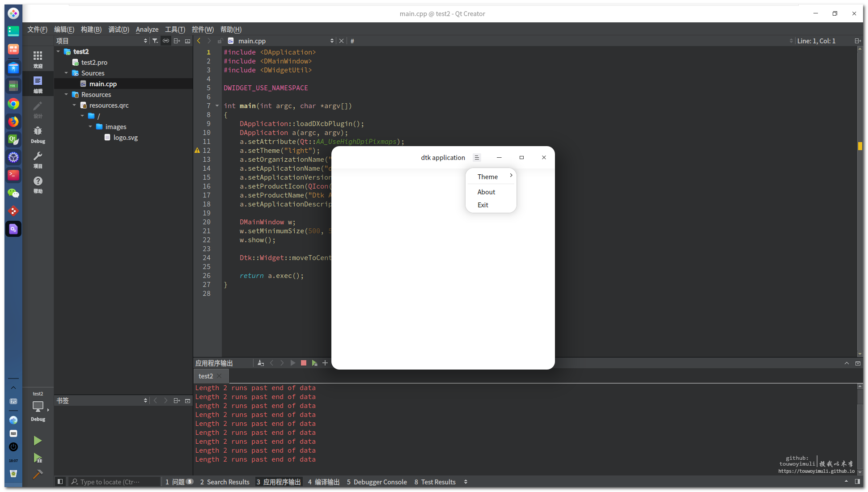Toggle right sidebar visibility in status bar
Image resolution: width=868 pixels, height=492 pixels.
coord(857,482)
